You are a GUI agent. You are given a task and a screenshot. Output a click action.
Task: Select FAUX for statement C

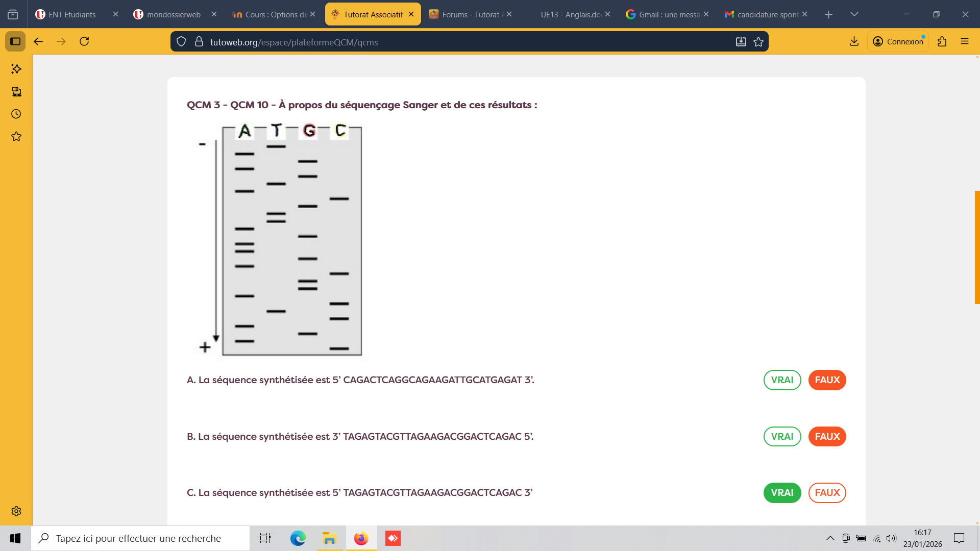(x=827, y=493)
